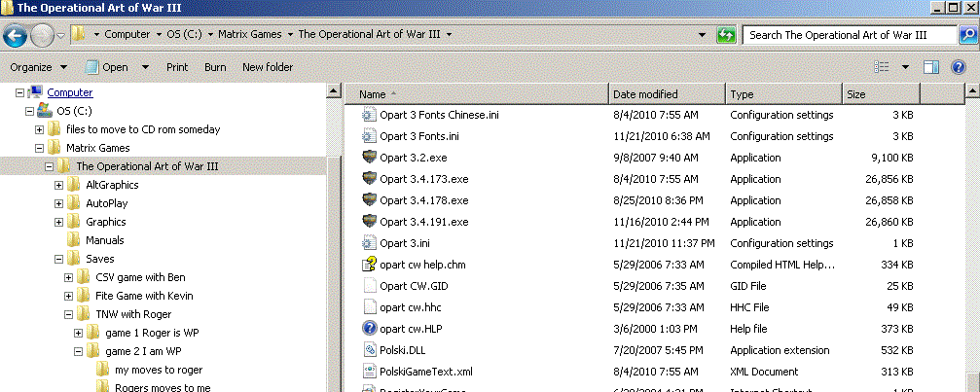Screen dimensions: 980x392
Task: Open Opart 3.2.exe application icon
Action: point(370,158)
